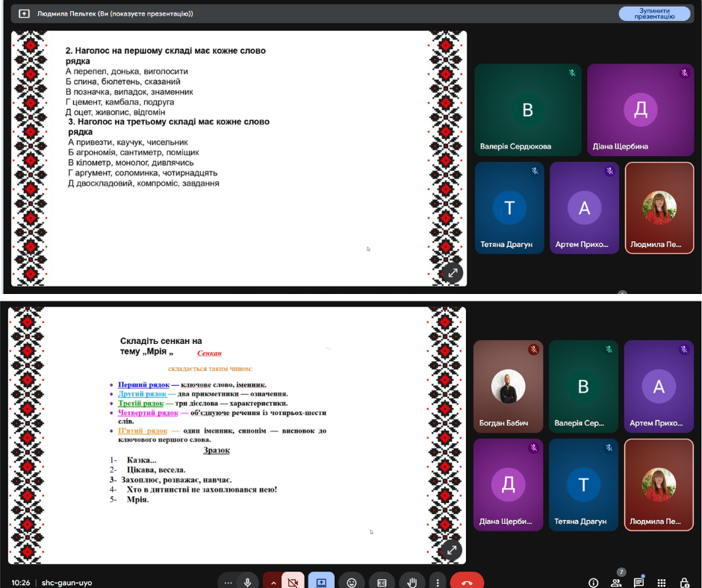The height and width of the screenshot is (588, 702).
Task: Toggle closed captions button
Action: pos(382,582)
